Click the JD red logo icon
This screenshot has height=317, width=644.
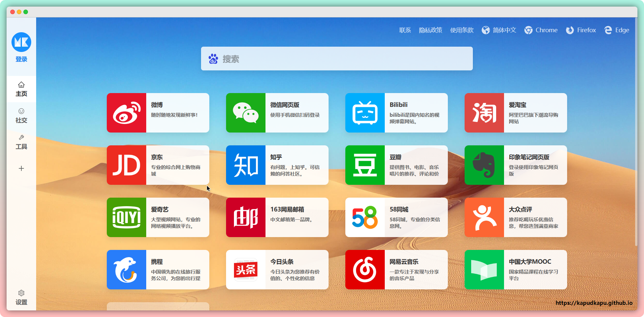coord(126,165)
